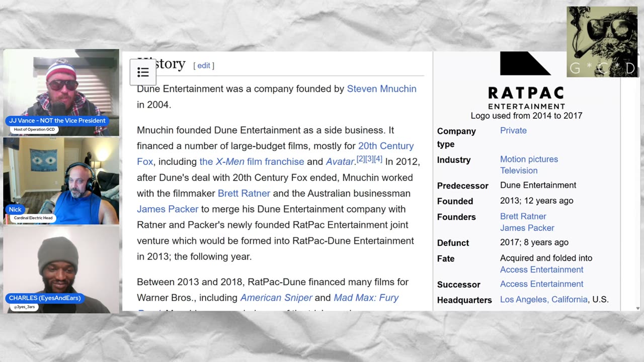644x362 pixels.
Task: Click Brett Ratner in the Founders row
Action: click(523, 217)
